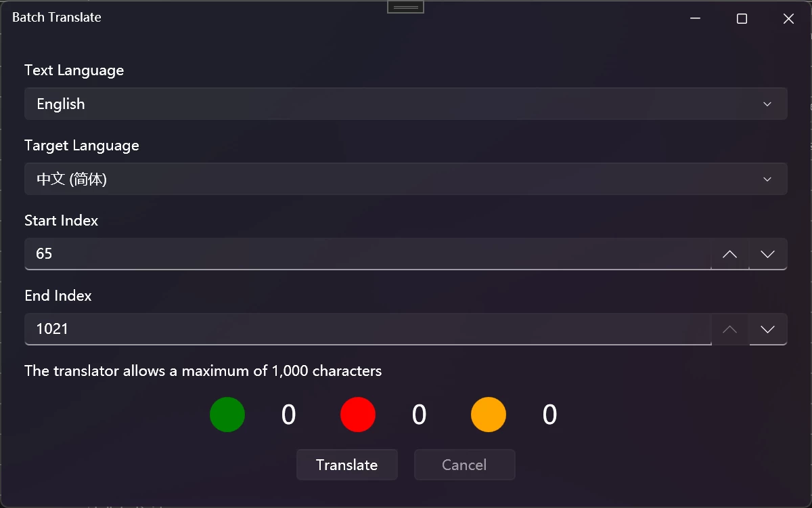Viewport: 812px width, 508px height.
Task: Click the orange status circle
Action: point(489,415)
